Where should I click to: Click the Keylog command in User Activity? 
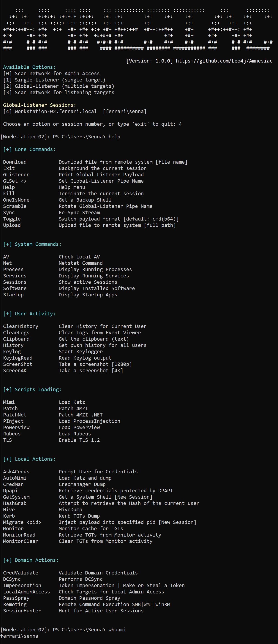pyautogui.click(x=12, y=351)
